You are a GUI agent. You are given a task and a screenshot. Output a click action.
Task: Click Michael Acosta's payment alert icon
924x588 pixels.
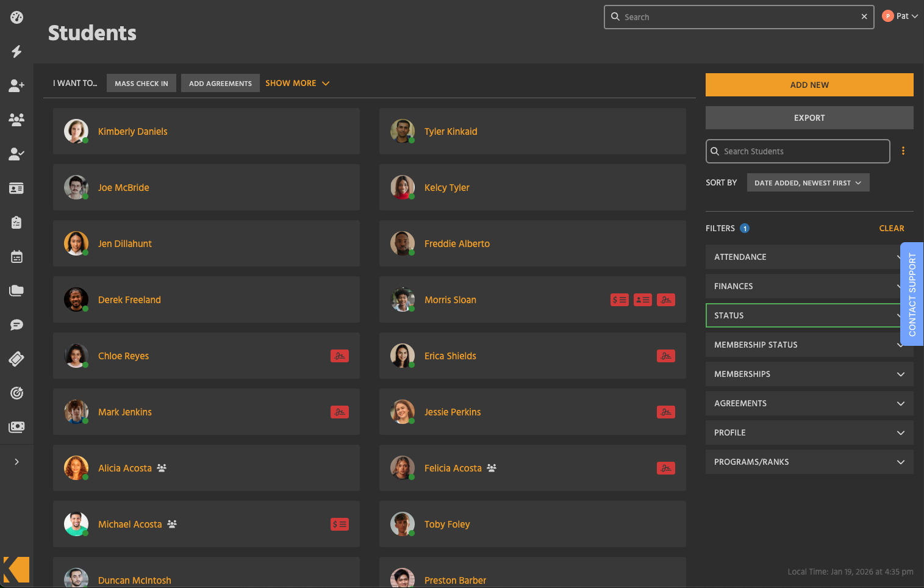(x=339, y=525)
